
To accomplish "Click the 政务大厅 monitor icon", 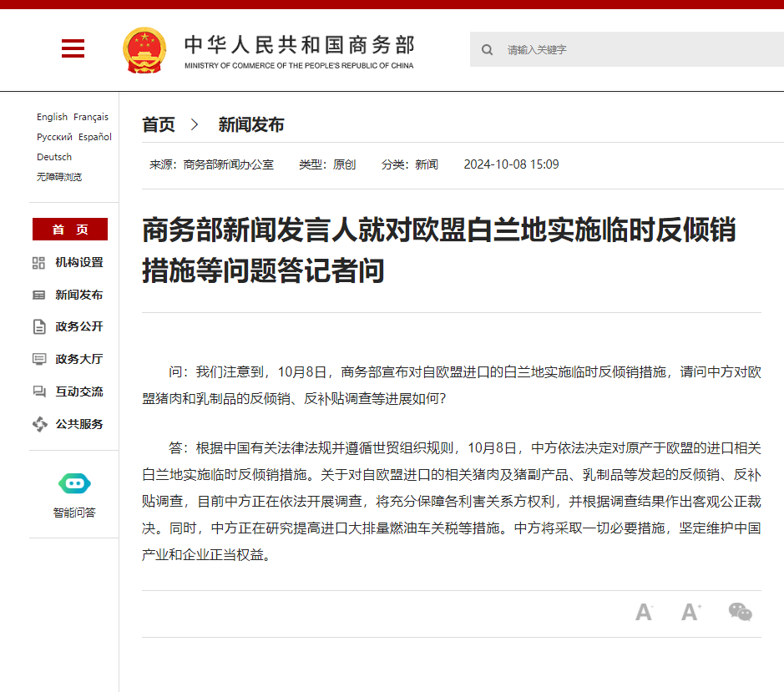I will click(38, 359).
